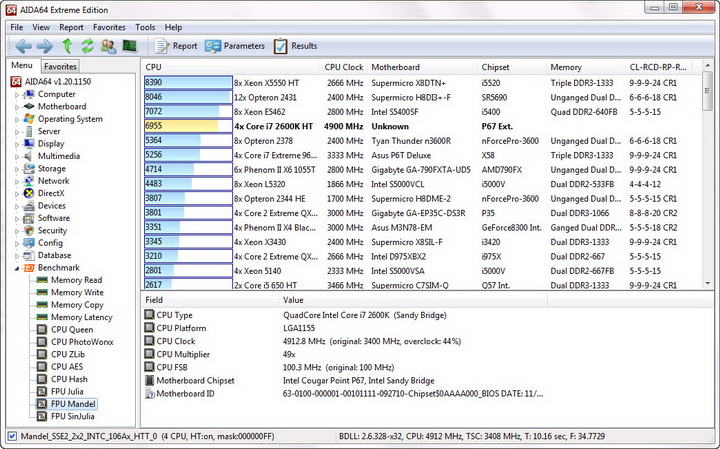Open the File menu
Viewport: 720px width, 449px height.
(x=17, y=28)
